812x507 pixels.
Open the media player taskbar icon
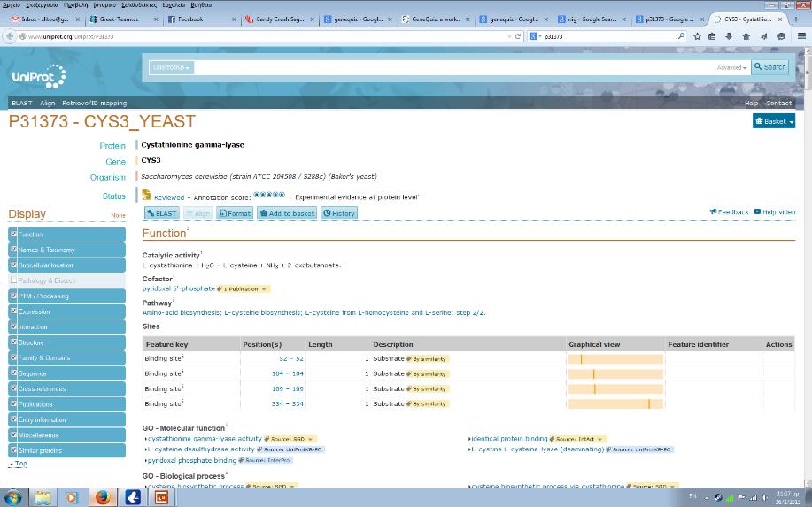click(72, 497)
